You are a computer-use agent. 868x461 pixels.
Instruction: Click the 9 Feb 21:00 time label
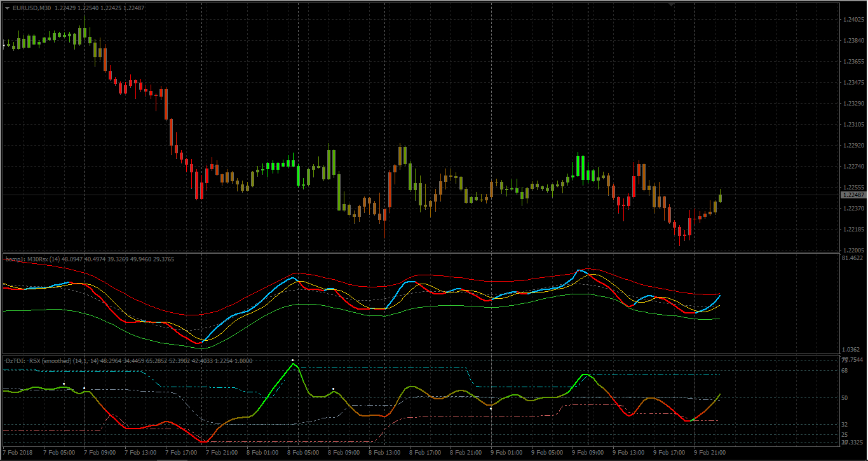[710, 453]
